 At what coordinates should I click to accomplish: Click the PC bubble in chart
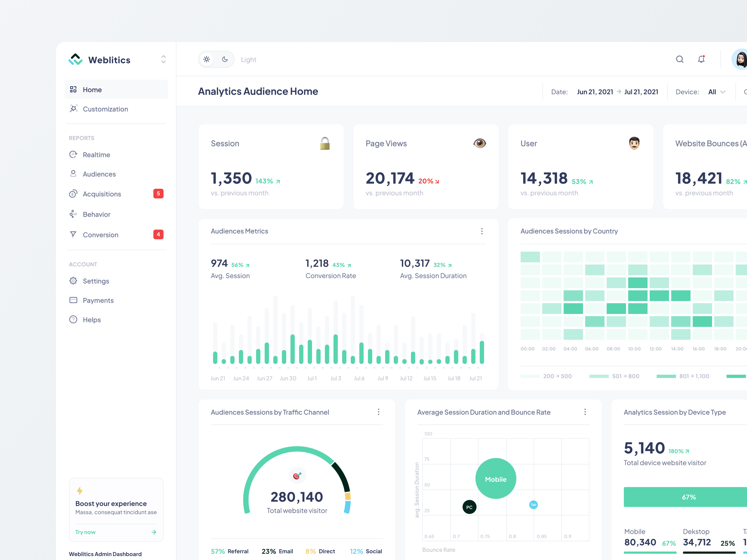pyautogui.click(x=469, y=507)
